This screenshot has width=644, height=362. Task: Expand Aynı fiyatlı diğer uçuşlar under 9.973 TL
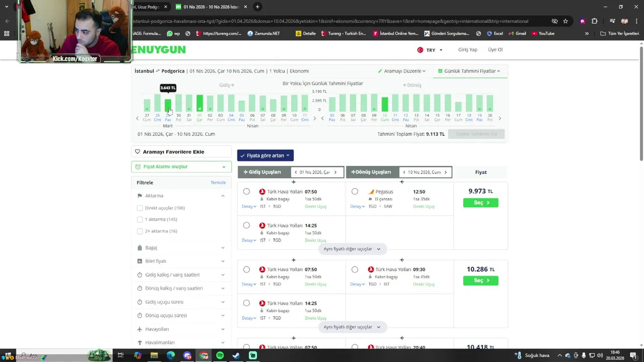point(352,249)
